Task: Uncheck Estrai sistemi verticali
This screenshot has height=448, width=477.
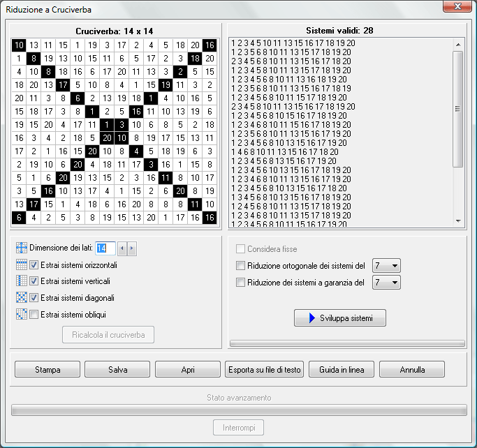Action: click(x=34, y=282)
